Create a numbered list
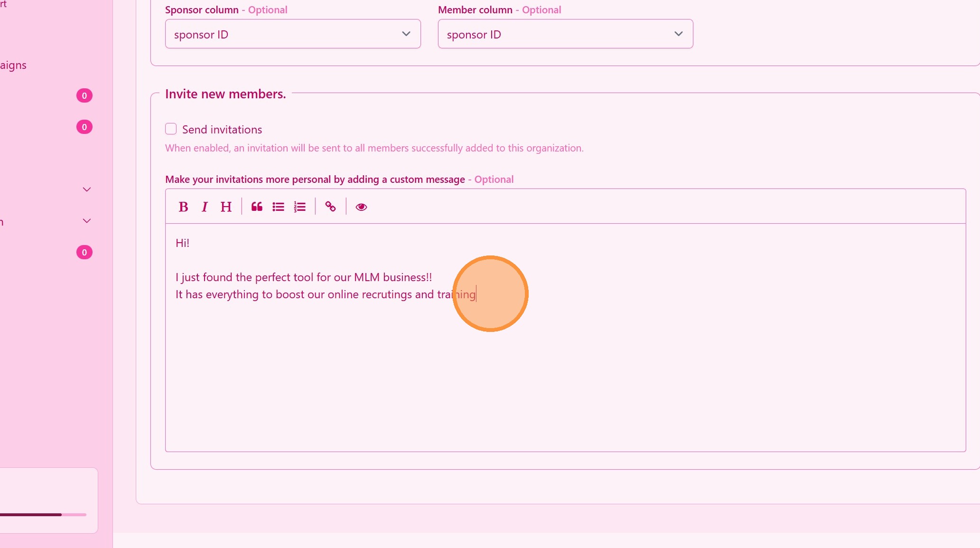980x548 pixels. [x=299, y=207]
